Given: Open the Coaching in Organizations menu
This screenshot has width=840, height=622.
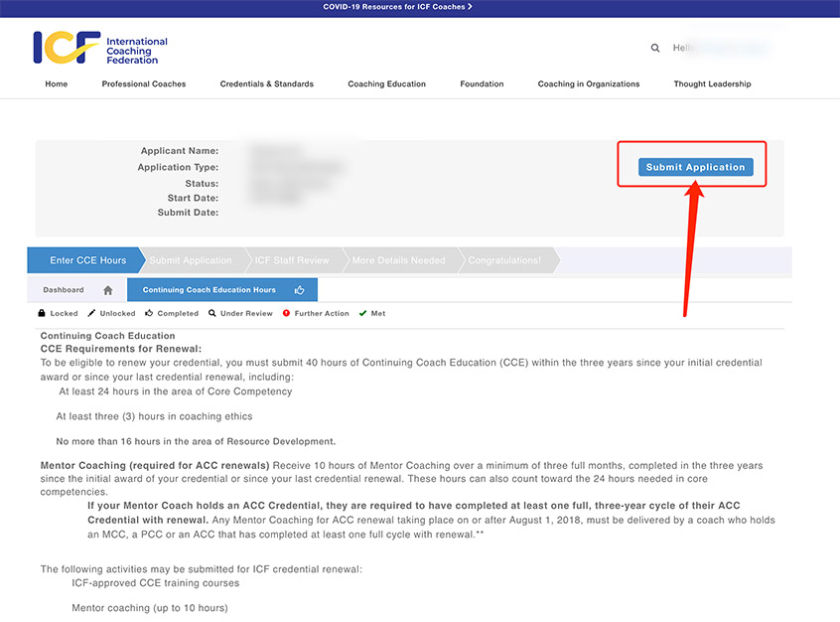Looking at the screenshot, I should coord(589,84).
